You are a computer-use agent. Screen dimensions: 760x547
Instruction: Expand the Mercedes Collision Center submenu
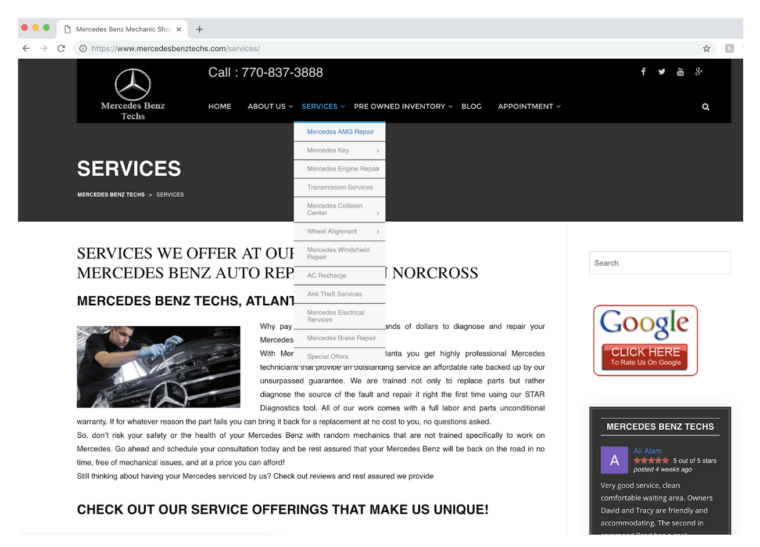340,209
